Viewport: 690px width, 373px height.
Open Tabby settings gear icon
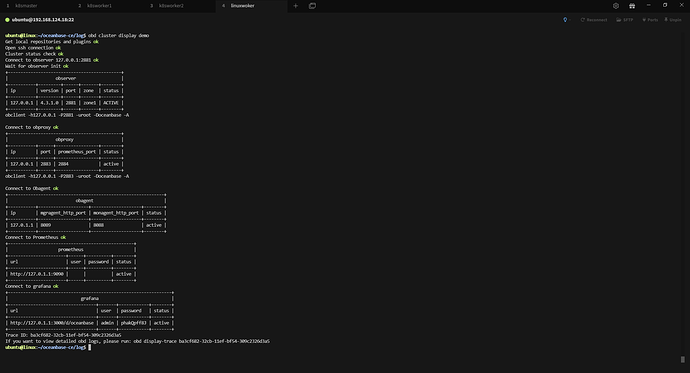click(x=616, y=6)
